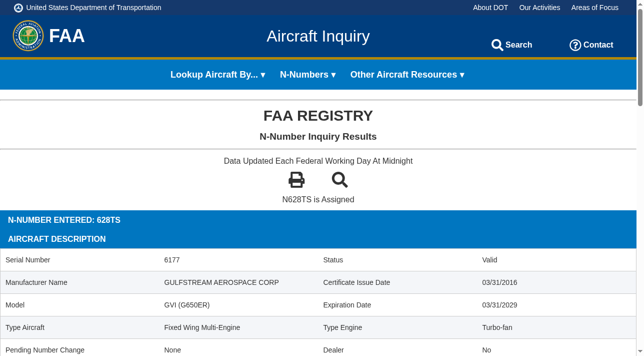Click the DOT triskelion logo icon
644x356 pixels.
coord(18,8)
